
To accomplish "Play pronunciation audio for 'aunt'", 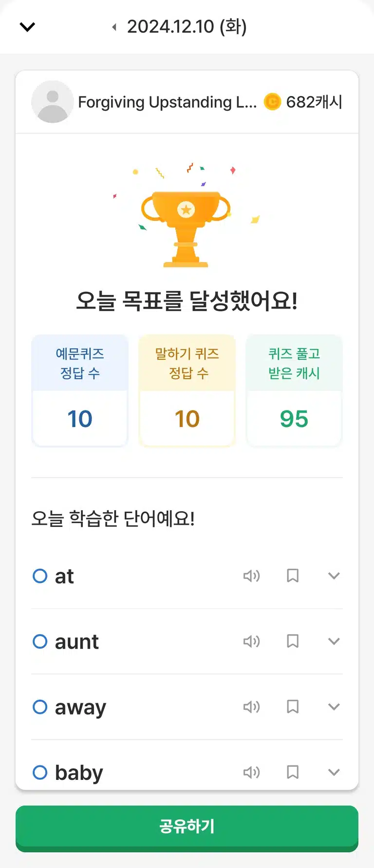I will (x=251, y=641).
